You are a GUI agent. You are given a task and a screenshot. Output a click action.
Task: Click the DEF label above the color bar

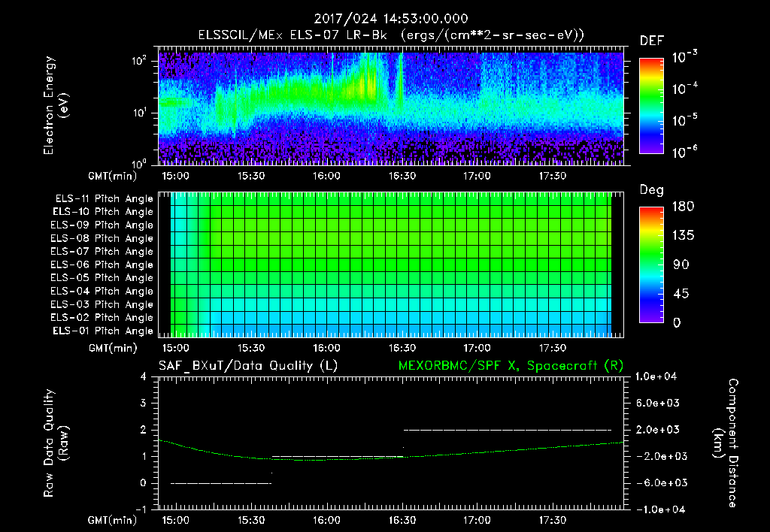pos(652,41)
